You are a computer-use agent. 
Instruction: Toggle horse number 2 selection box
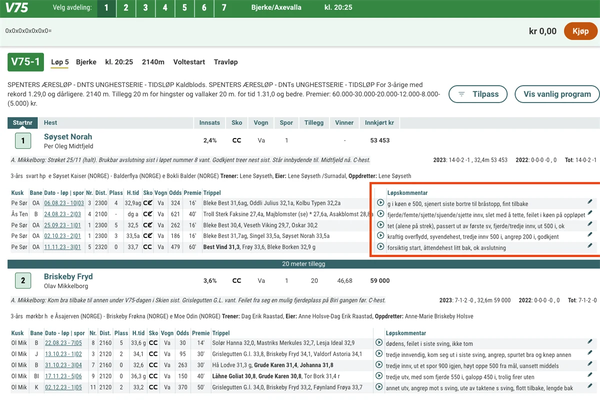23,281
